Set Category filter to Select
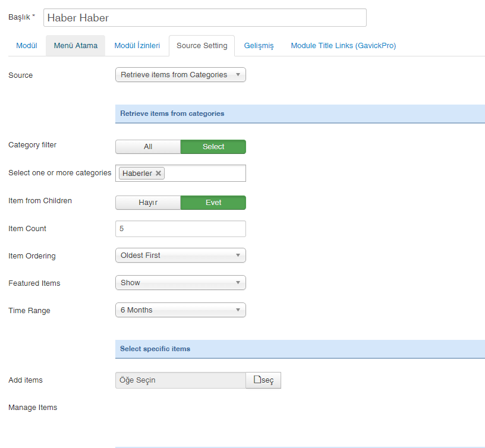The height and width of the screenshot is (448, 485). 213,147
